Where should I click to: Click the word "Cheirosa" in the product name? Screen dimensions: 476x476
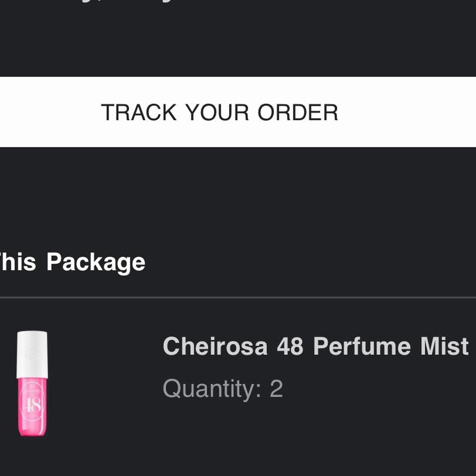(215, 346)
